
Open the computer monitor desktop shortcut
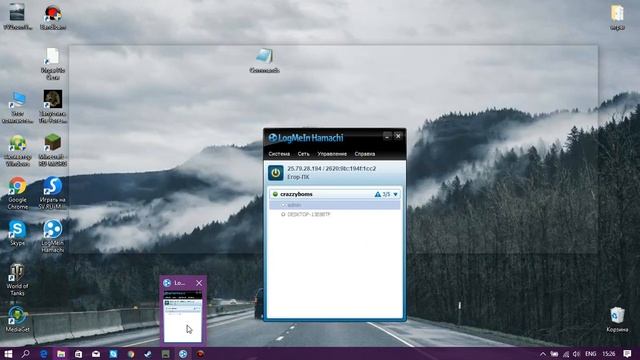18,107
